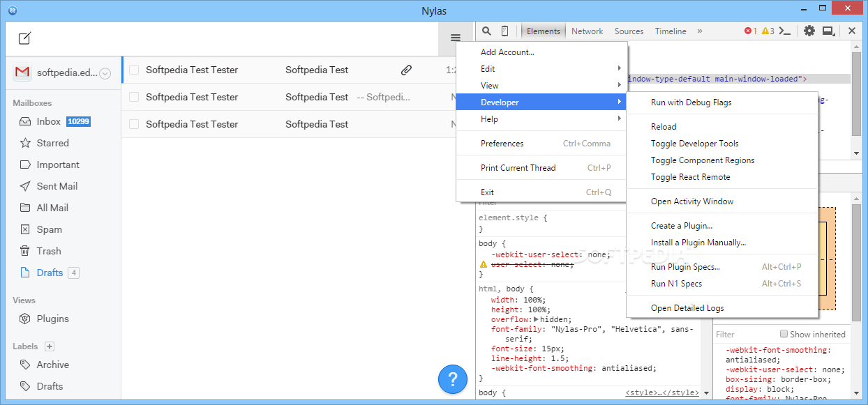Image resolution: width=868 pixels, height=405 pixels.
Task: Expand the account switcher dropdown arrow
Action: [105, 73]
